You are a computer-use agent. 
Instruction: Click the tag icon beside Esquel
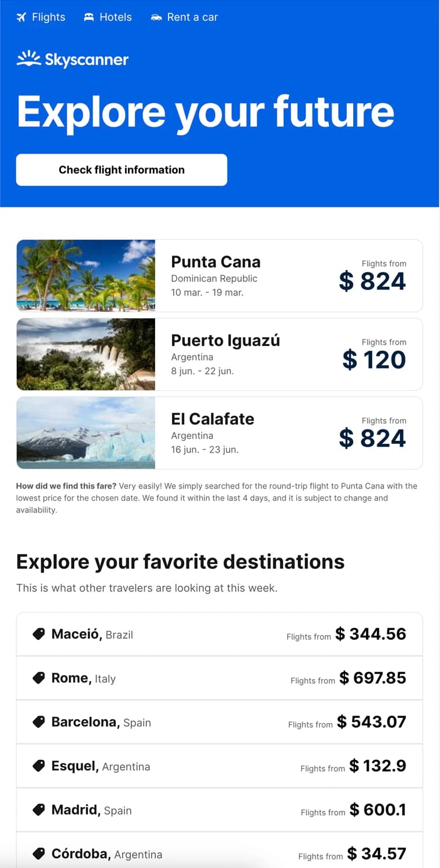pos(39,766)
